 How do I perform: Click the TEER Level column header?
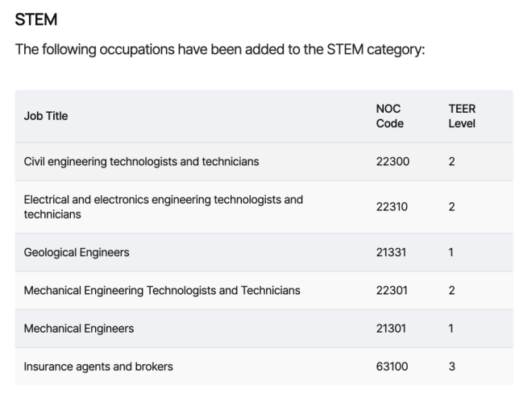tap(462, 116)
